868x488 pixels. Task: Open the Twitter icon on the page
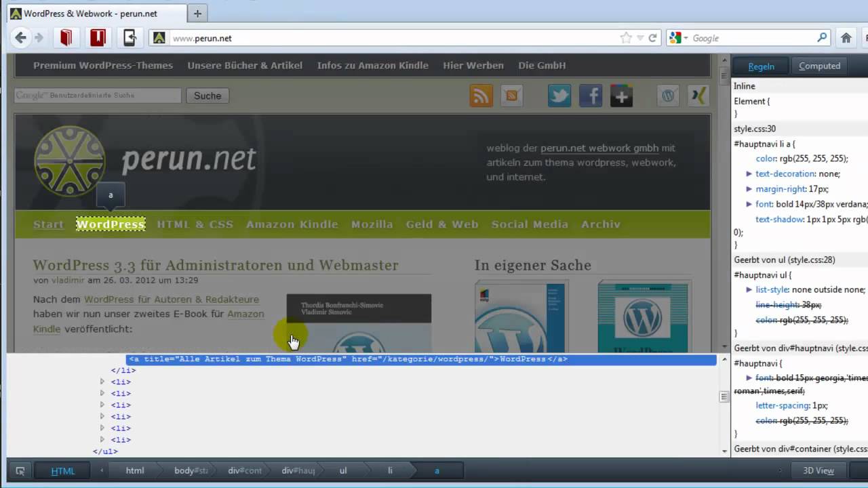coord(559,96)
